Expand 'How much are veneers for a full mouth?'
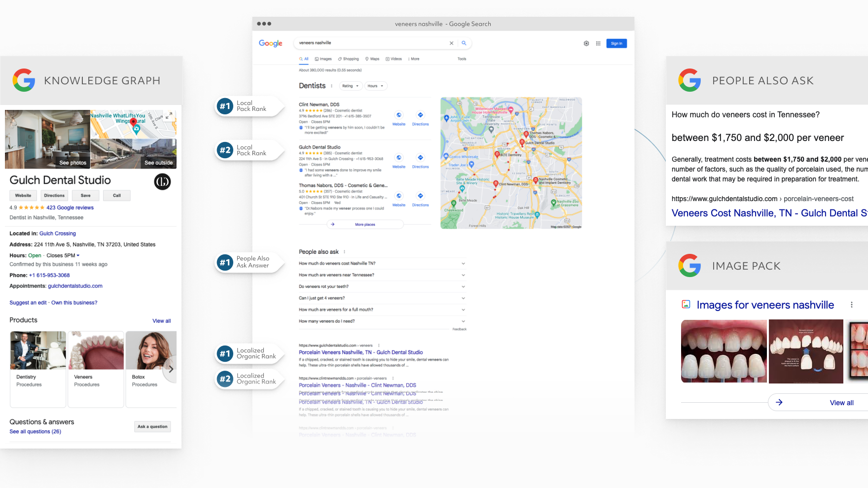The width and height of the screenshot is (868, 488). click(x=382, y=310)
